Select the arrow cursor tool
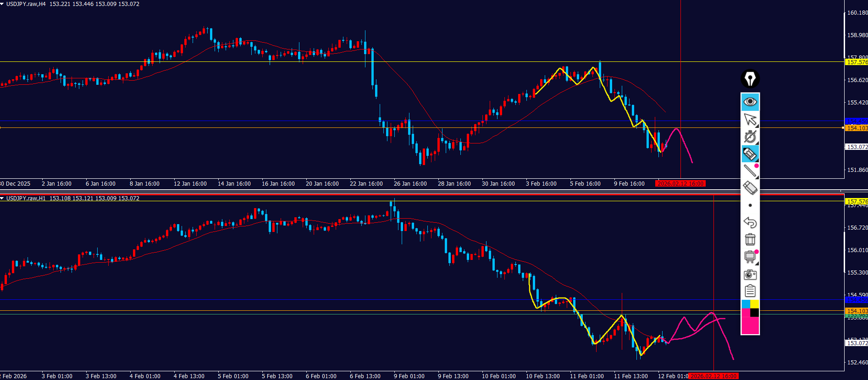 [750, 119]
